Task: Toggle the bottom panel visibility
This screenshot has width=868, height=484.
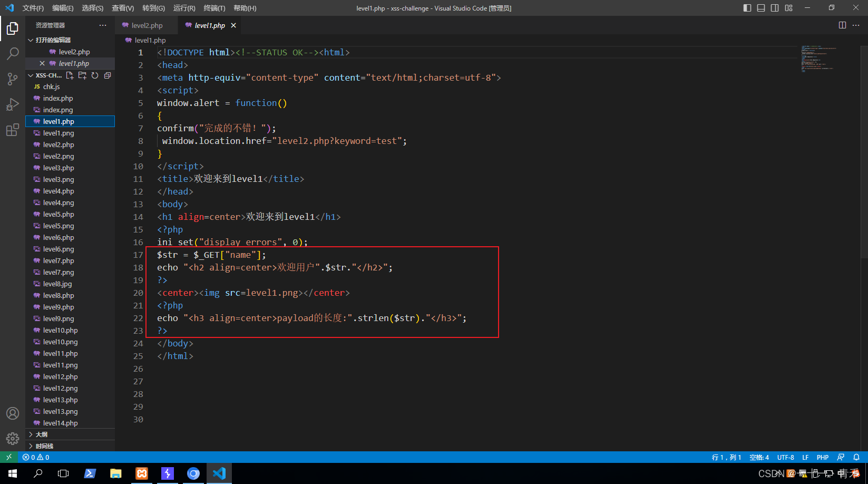Action: click(761, 8)
